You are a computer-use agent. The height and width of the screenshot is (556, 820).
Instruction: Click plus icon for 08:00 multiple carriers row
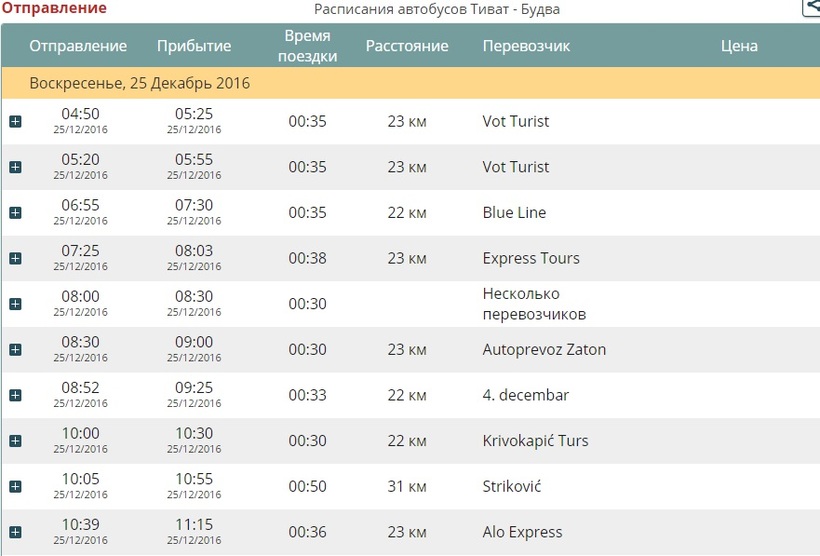15,304
